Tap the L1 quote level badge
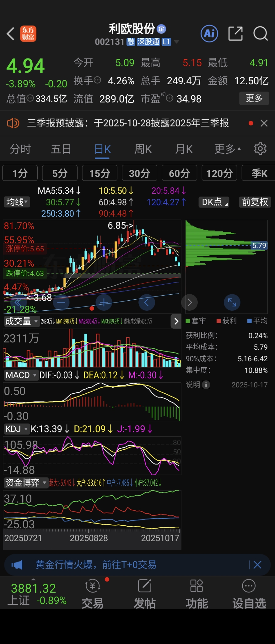The height and width of the screenshot is (644, 275). 166,42
